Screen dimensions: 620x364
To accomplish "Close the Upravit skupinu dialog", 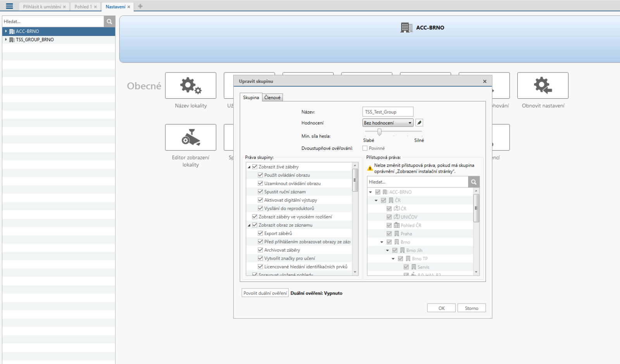I will (484, 81).
